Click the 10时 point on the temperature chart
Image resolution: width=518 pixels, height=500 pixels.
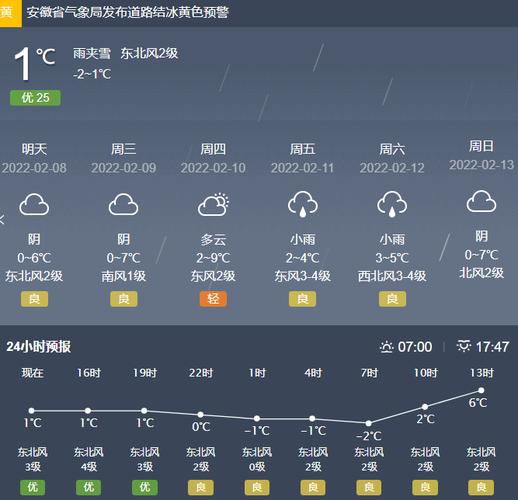tap(425, 407)
